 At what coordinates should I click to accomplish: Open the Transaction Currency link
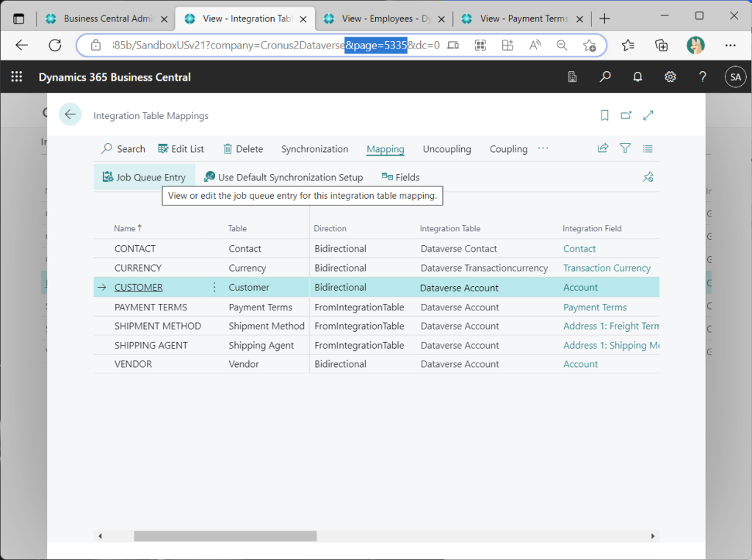tap(607, 268)
